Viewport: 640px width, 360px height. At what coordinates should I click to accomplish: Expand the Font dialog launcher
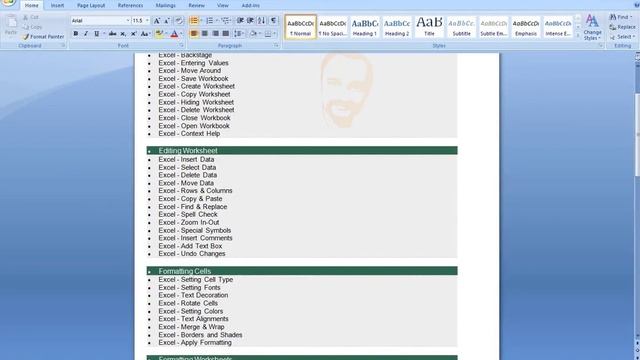(x=181, y=46)
